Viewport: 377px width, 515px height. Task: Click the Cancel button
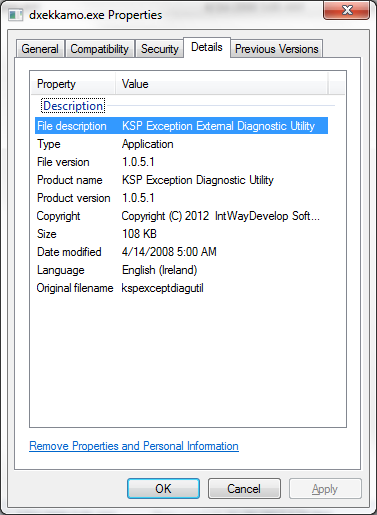click(x=244, y=489)
